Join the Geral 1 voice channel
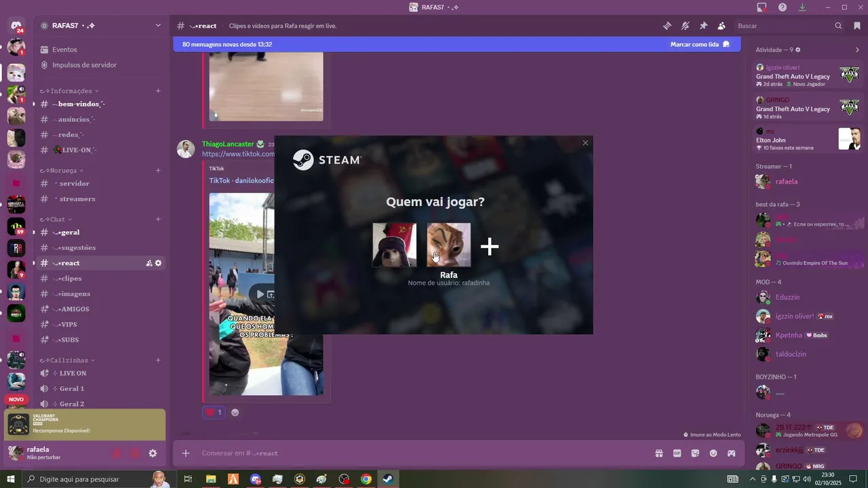 point(100,389)
